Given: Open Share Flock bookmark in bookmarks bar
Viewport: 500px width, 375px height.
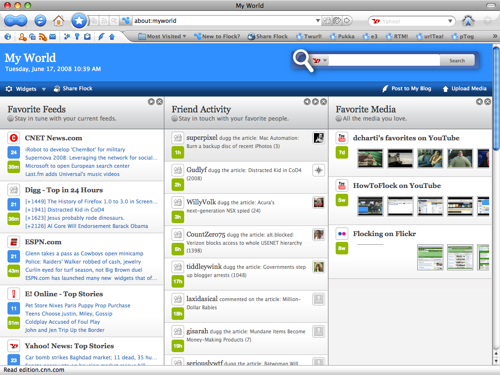Looking at the screenshot, I should pyautogui.click(x=267, y=36).
